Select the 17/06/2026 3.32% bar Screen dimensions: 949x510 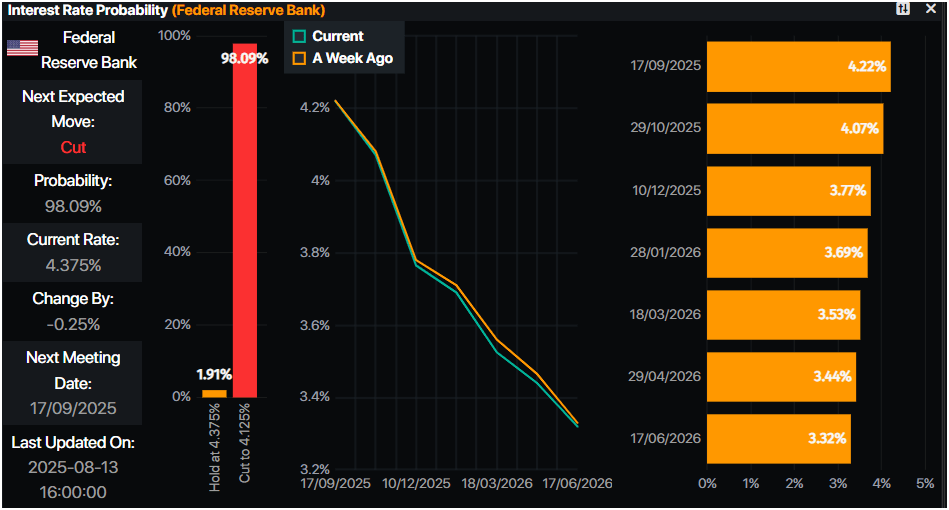click(x=778, y=439)
